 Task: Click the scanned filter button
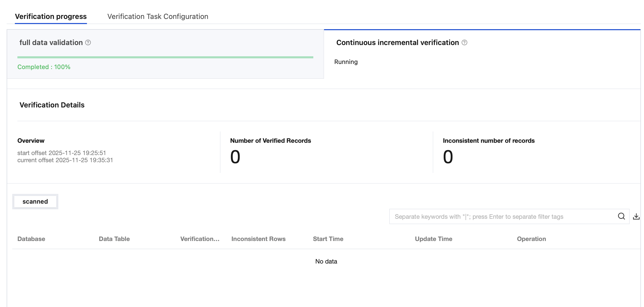click(x=35, y=202)
